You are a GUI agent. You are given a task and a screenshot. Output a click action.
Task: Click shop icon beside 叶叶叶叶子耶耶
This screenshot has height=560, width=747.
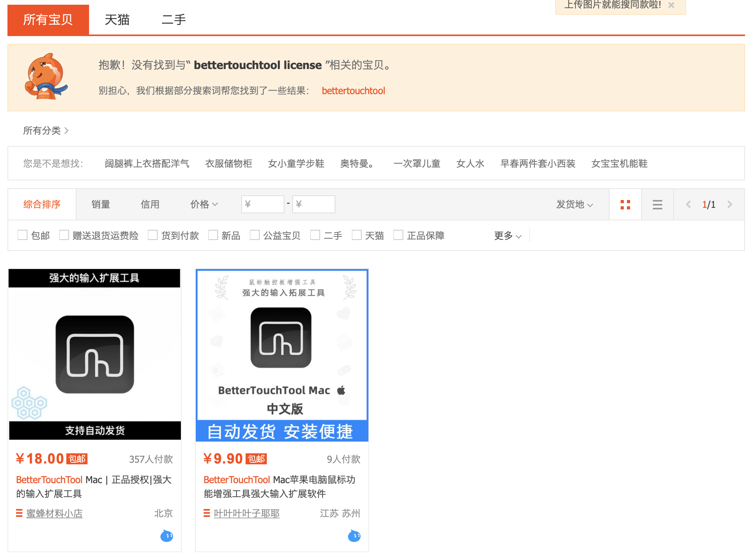207,513
